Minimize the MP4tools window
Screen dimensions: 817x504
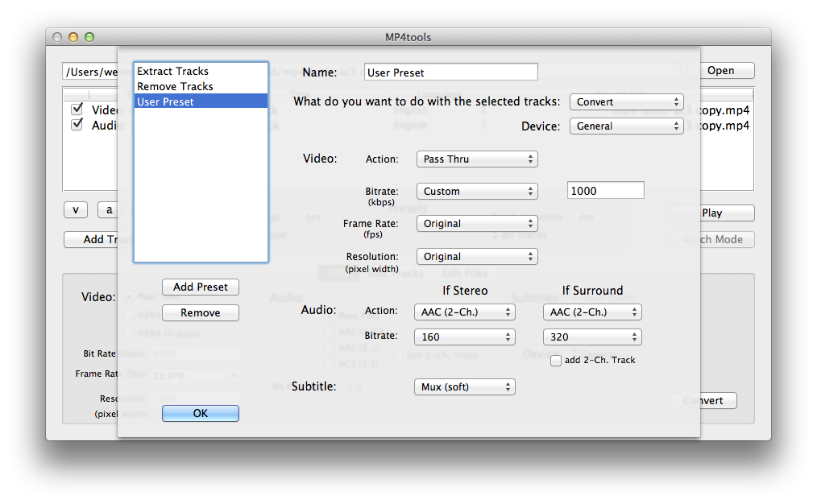(x=73, y=37)
